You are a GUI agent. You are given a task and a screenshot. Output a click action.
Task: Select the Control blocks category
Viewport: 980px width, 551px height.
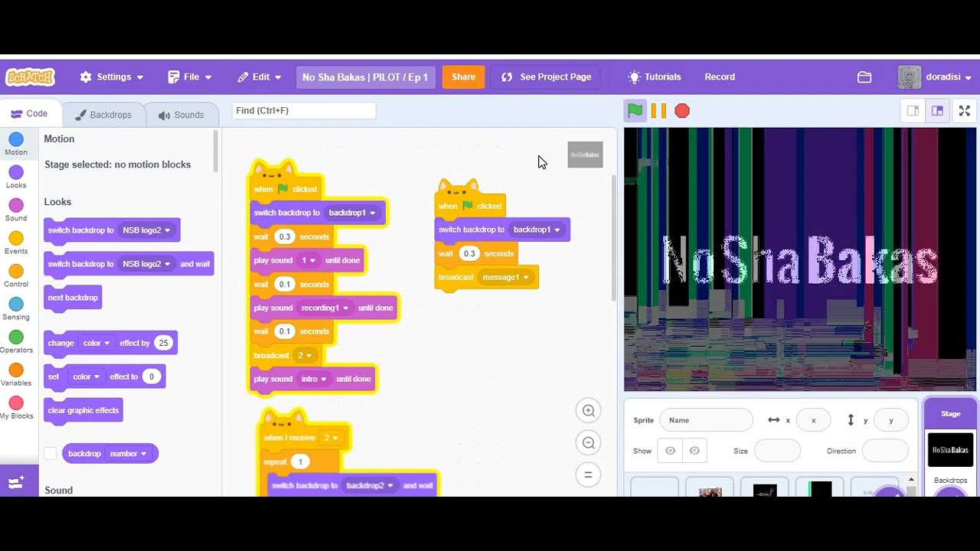[16, 275]
